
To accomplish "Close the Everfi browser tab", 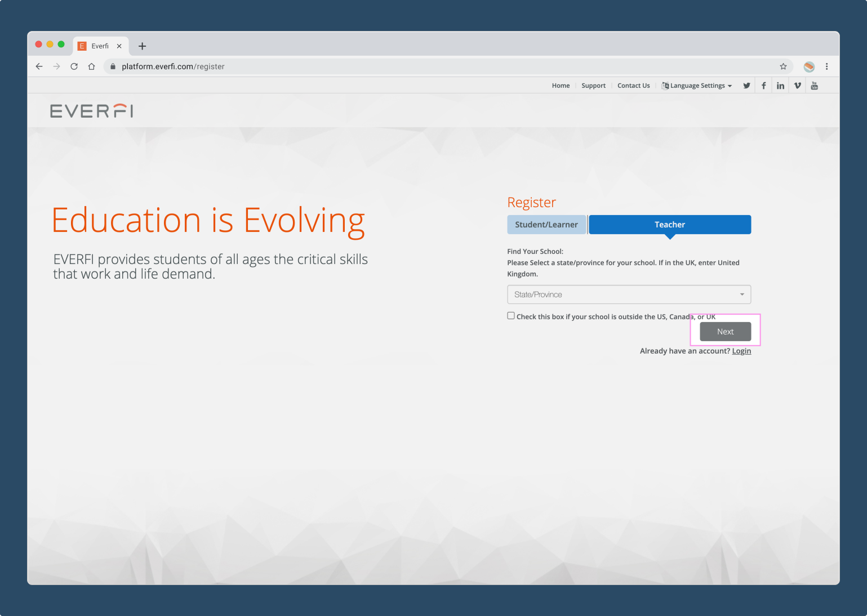I will (119, 46).
